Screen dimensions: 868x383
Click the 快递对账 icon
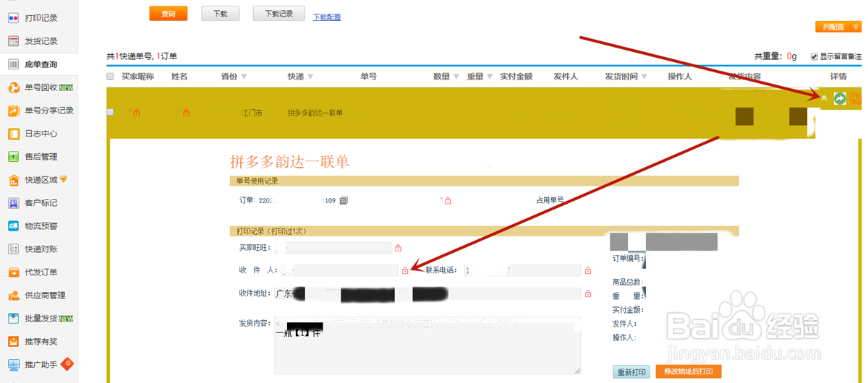[13, 249]
